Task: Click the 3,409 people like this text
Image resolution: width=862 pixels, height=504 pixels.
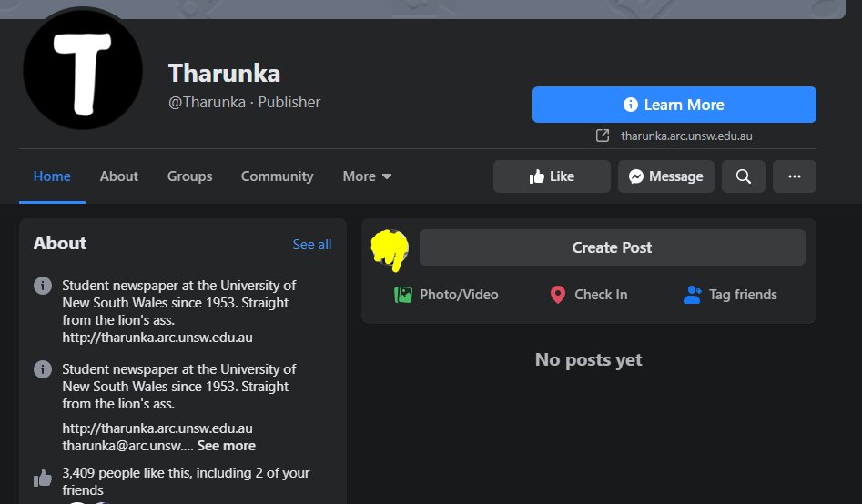Action: 186,481
